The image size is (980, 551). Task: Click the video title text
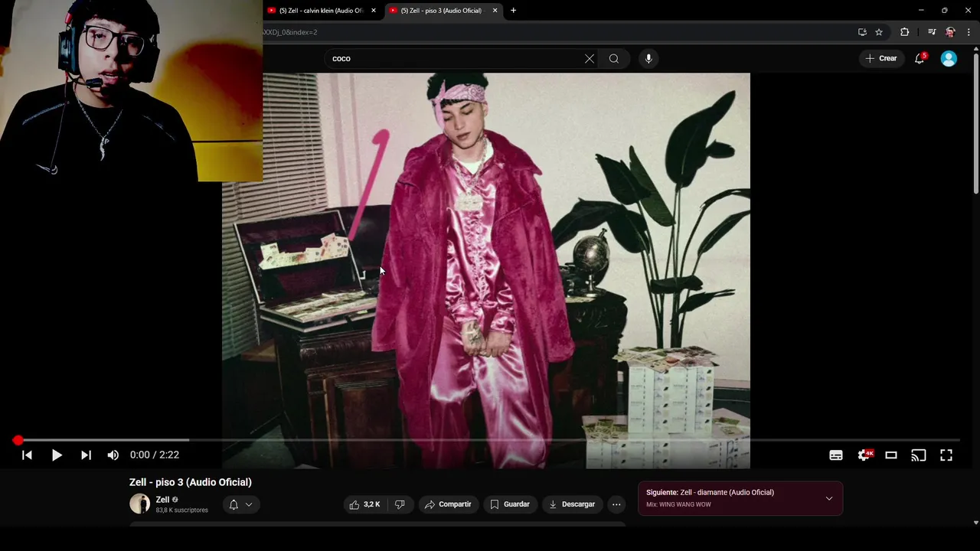pos(191,482)
